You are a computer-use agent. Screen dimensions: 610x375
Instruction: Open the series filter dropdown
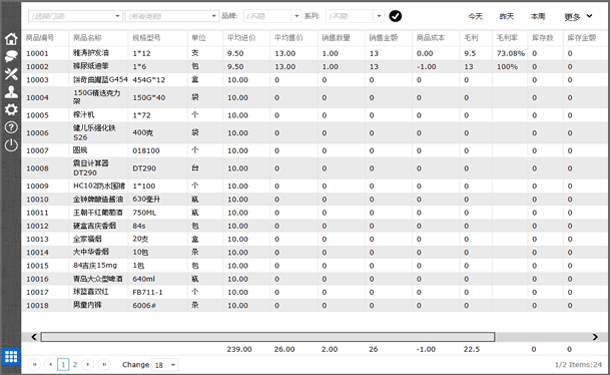click(x=355, y=16)
